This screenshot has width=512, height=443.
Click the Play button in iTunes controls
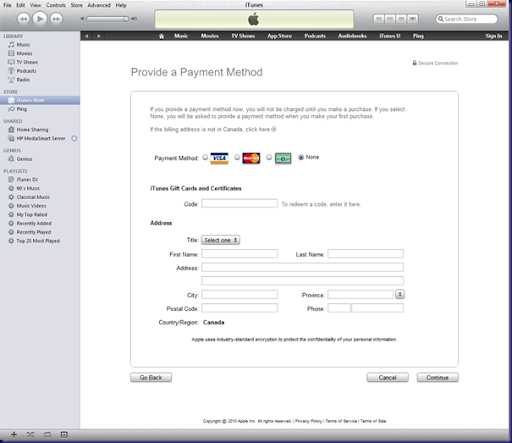click(x=40, y=19)
